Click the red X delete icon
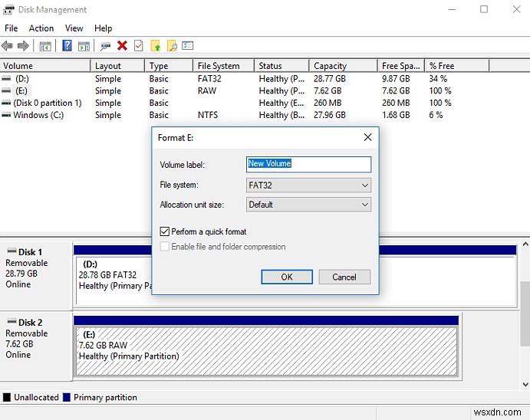 (122, 45)
